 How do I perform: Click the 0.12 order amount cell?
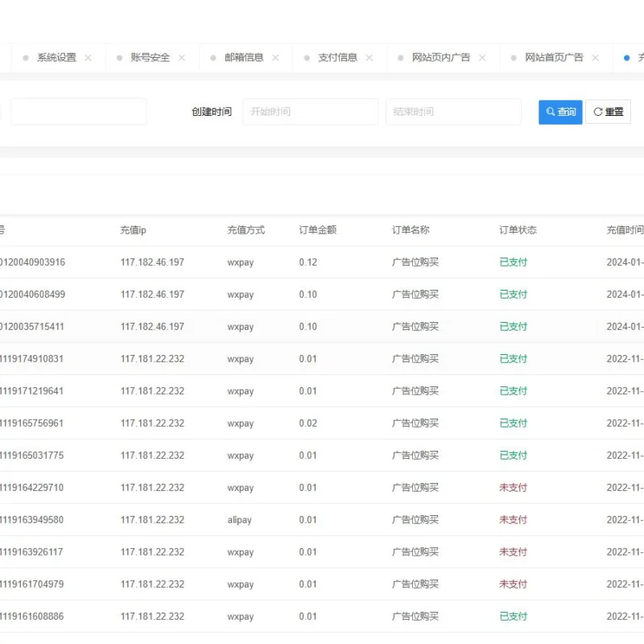(x=308, y=262)
